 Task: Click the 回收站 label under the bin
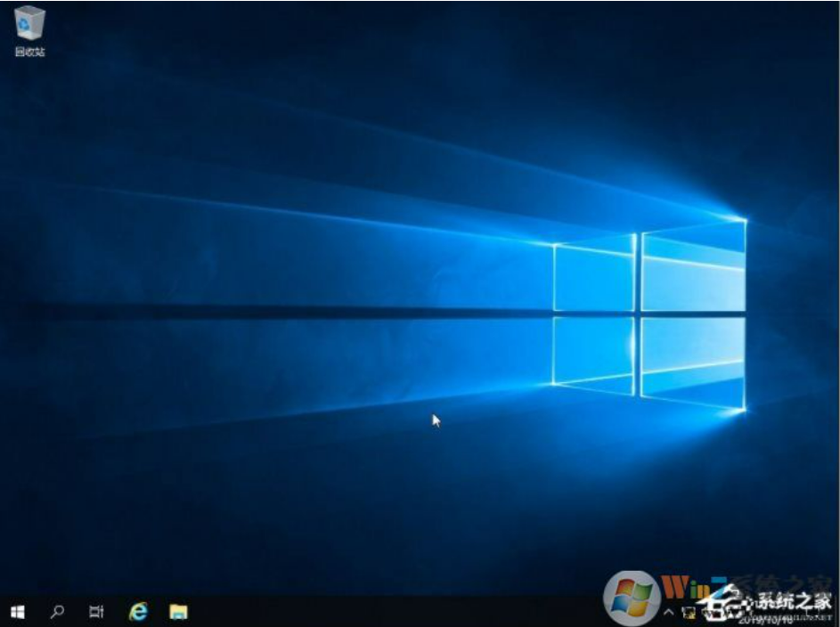coord(29,52)
